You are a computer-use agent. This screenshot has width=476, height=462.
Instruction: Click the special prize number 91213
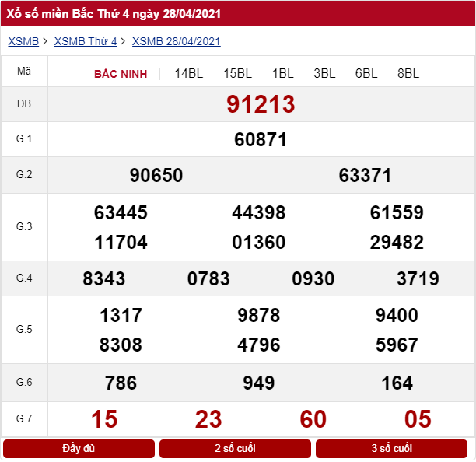click(x=261, y=104)
